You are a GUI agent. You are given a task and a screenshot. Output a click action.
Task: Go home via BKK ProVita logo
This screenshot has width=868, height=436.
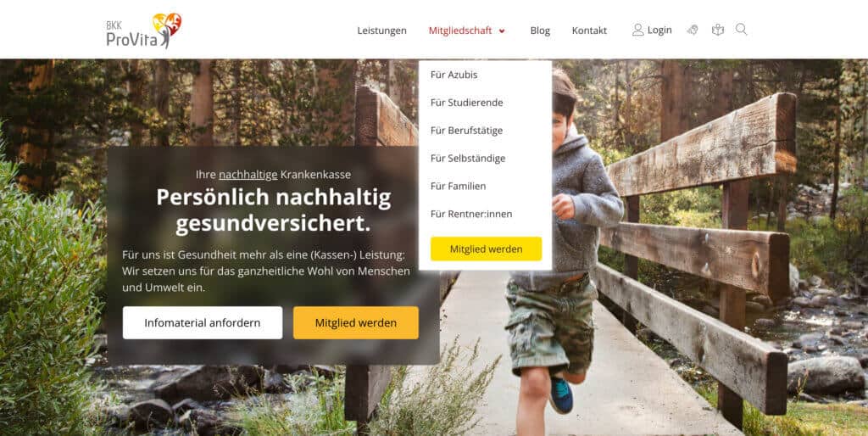144,31
